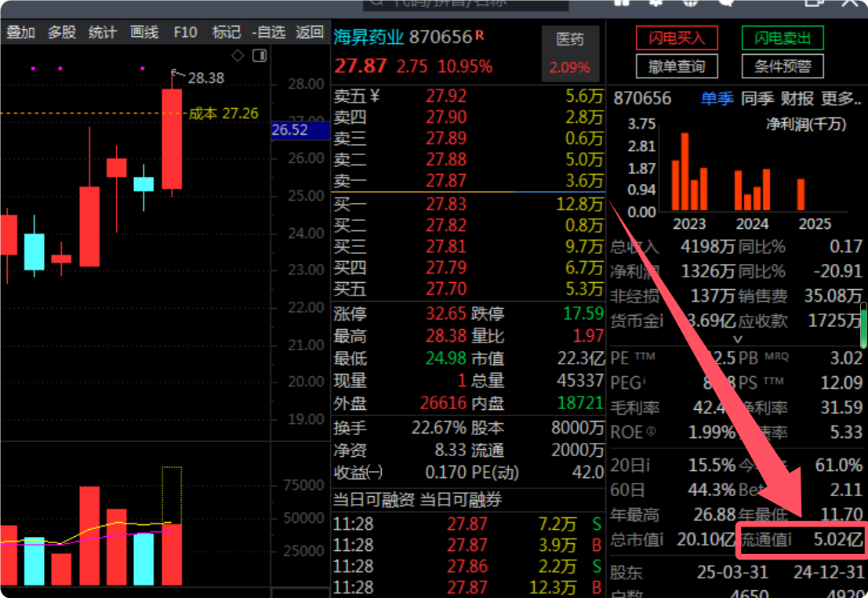The width and height of the screenshot is (868, 598).
Task: Click the 总收入 value 4198万
Action: (707, 247)
